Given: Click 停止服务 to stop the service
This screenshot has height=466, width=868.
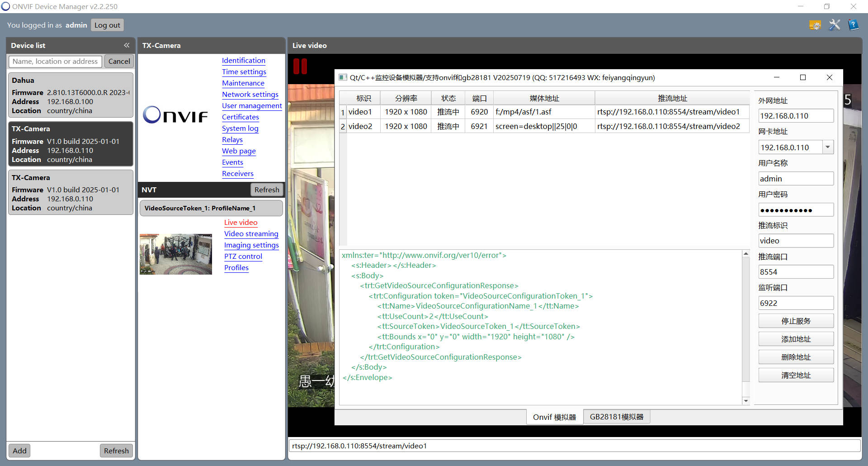Looking at the screenshot, I should pos(796,320).
